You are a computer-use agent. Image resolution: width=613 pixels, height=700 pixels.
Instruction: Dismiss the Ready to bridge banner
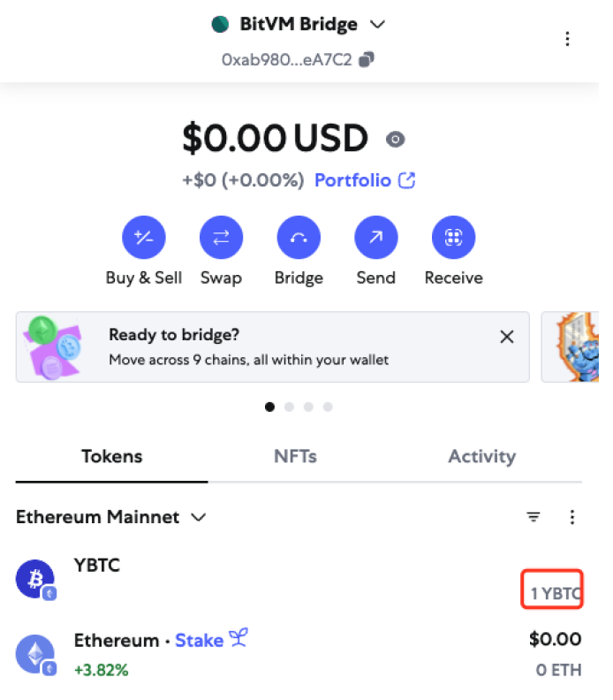507,337
